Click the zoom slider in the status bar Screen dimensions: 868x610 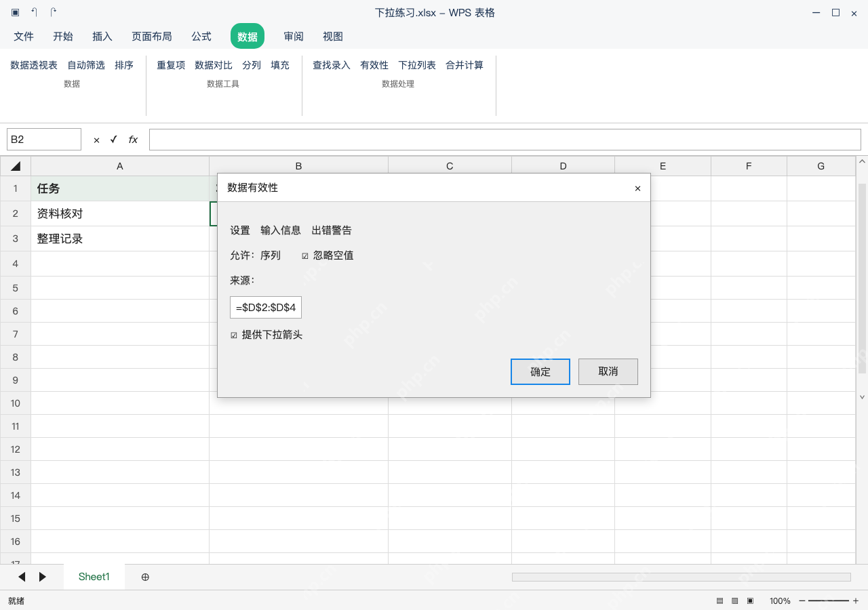click(x=829, y=601)
